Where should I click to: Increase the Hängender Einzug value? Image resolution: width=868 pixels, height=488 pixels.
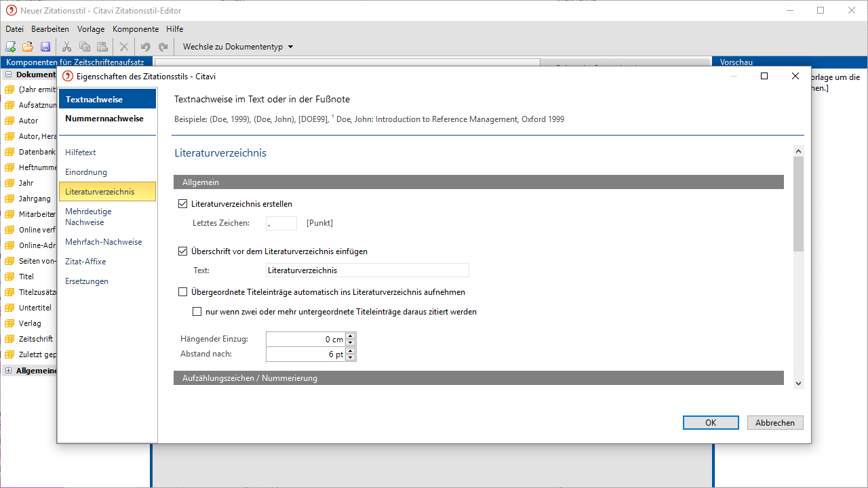(351, 336)
